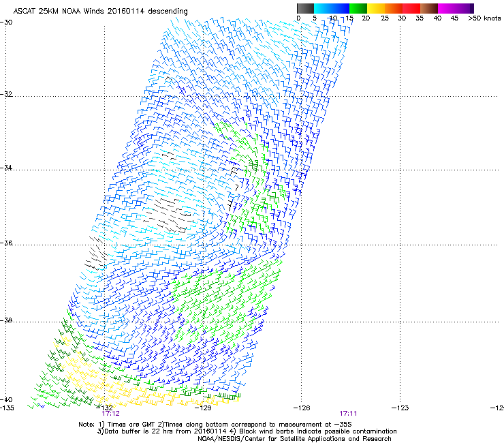Click the -34 latitude axis label

pos(6,168)
